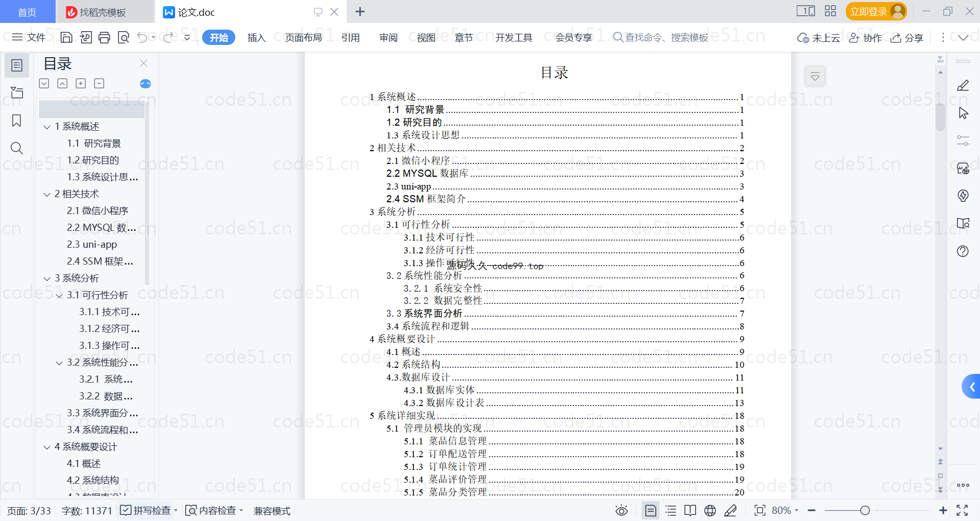This screenshot has width=980, height=521.
Task: Click the document vertical scrollbar thumb
Action: [x=940, y=118]
